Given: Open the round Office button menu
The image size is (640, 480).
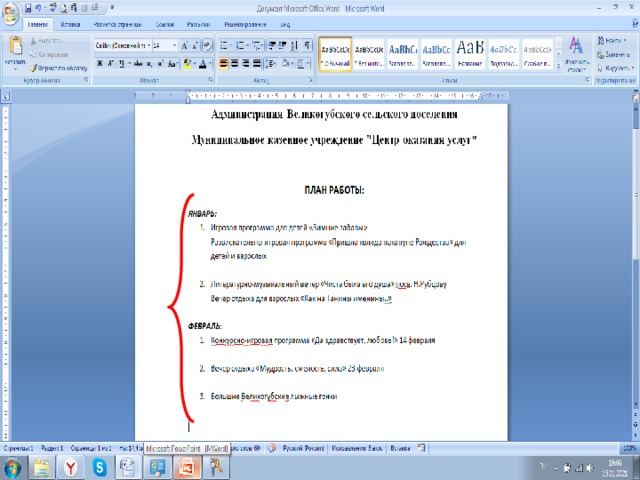Looking at the screenshot, I should [9, 11].
